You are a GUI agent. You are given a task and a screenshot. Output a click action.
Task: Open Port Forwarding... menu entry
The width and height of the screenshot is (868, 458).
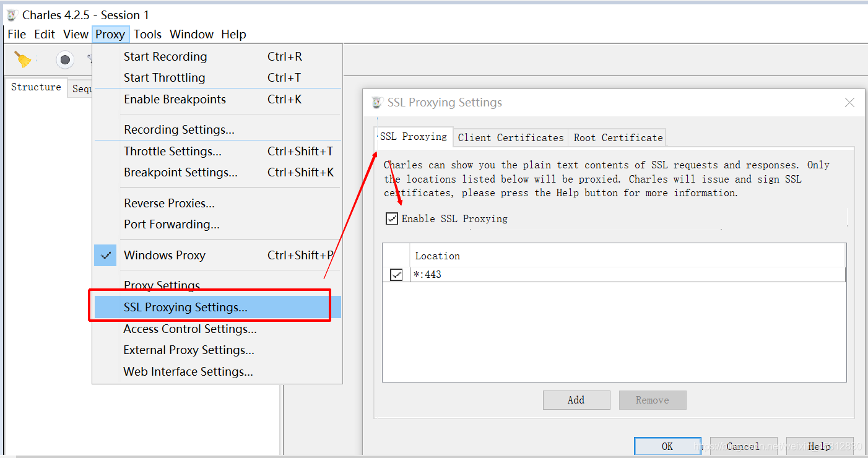coord(217,224)
